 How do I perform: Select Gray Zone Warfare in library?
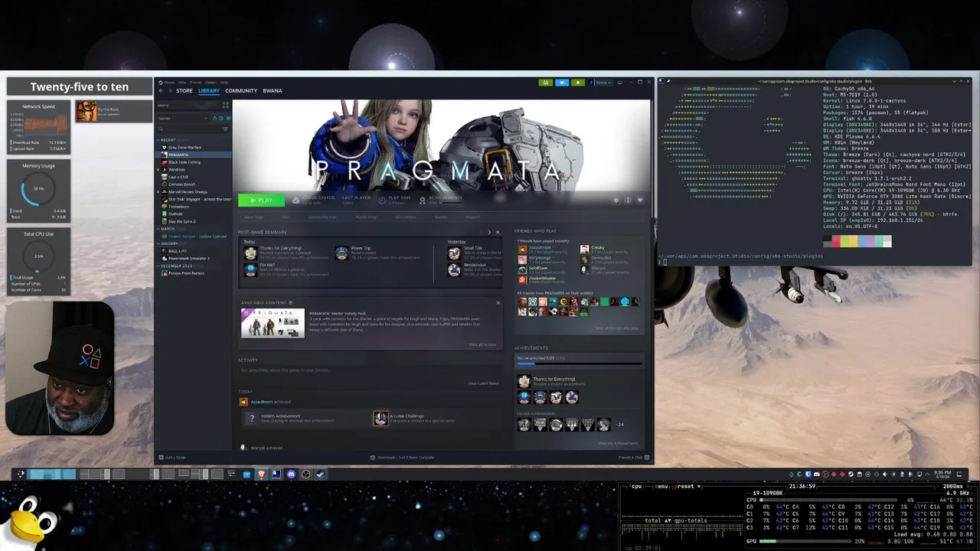(193, 148)
